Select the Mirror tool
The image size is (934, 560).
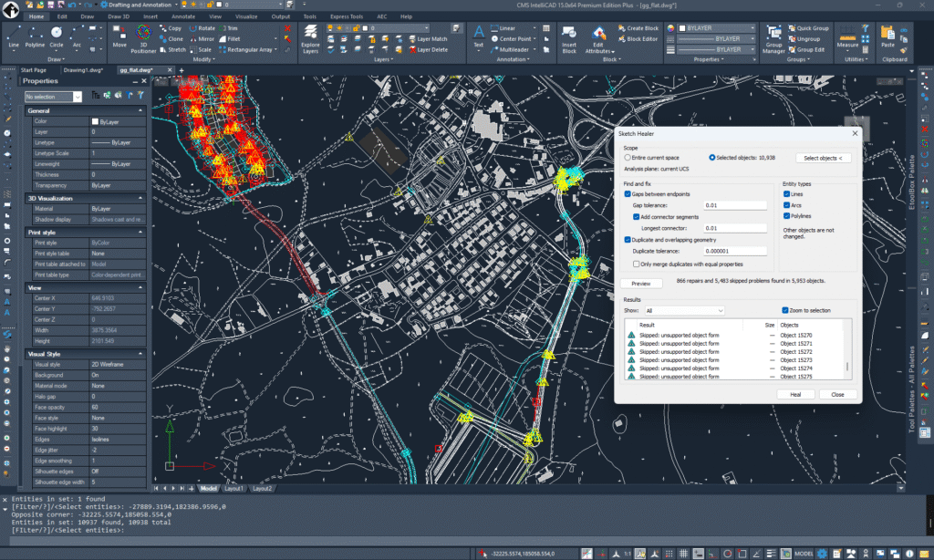tap(202, 38)
